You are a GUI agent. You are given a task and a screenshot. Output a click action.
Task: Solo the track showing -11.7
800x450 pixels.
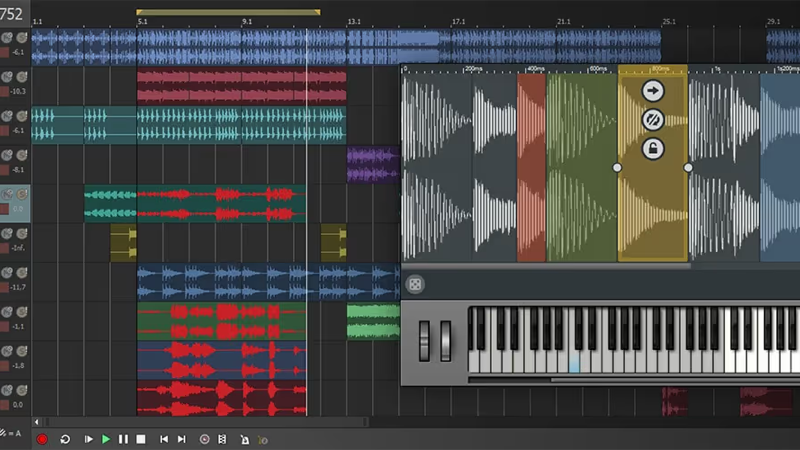(x=21, y=273)
